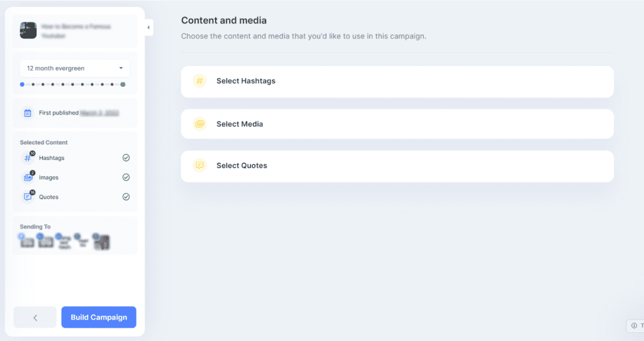Image resolution: width=644 pixels, height=341 pixels.
Task: Click the first account avatar under Sending To
Action: point(26,242)
